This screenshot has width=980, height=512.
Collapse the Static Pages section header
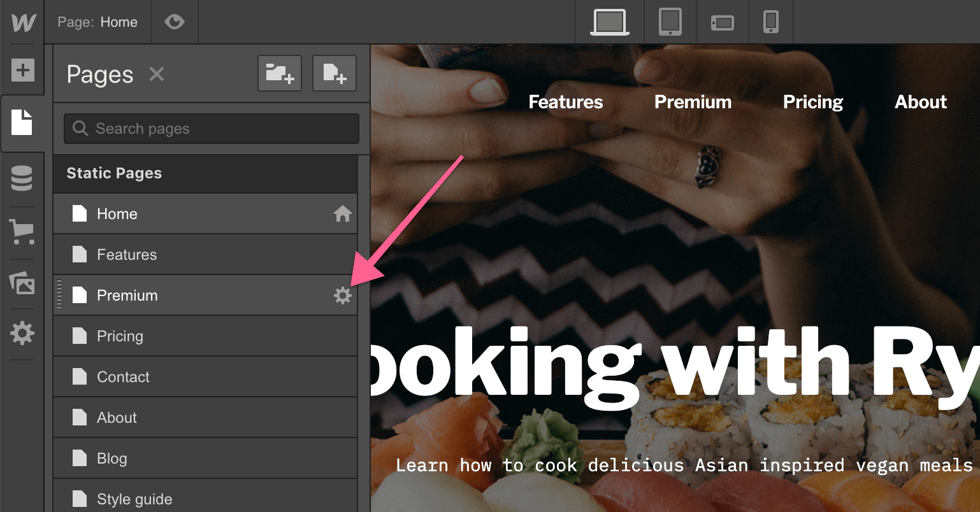[205, 173]
